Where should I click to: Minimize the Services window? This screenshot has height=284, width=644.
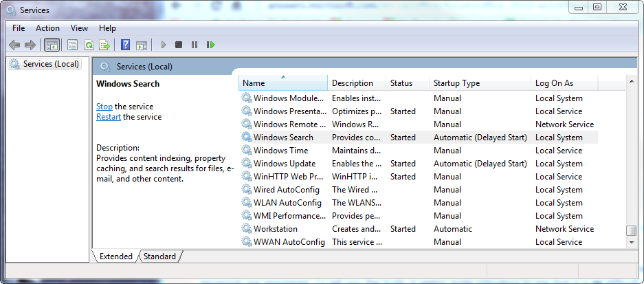pyautogui.click(x=579, y=8)
